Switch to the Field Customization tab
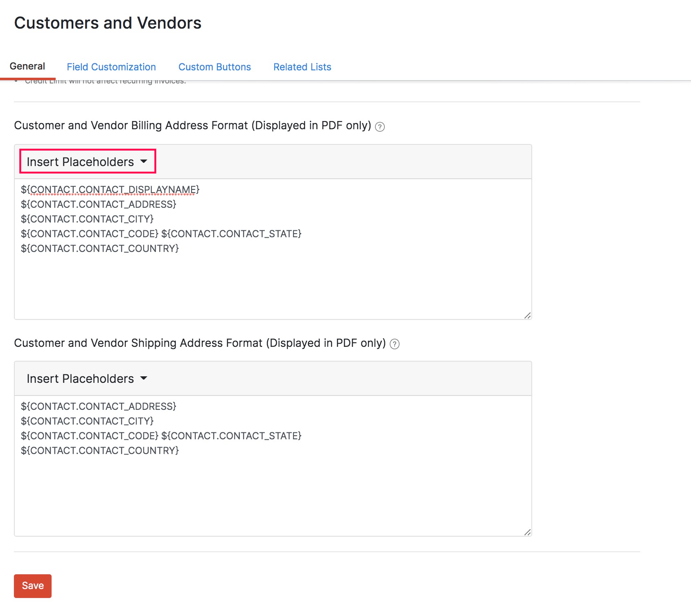691x616 pixels. (111, 67)
